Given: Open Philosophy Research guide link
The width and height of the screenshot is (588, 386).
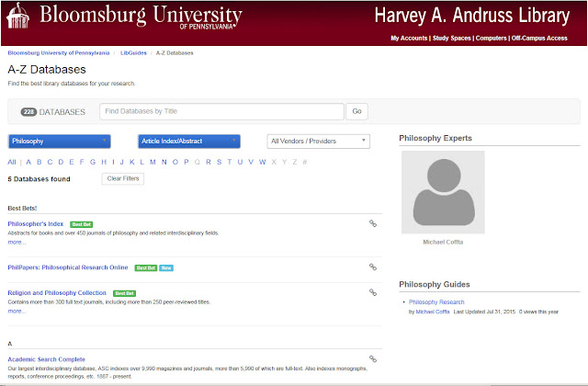Looking at the screenshot, I should point(436,302).
